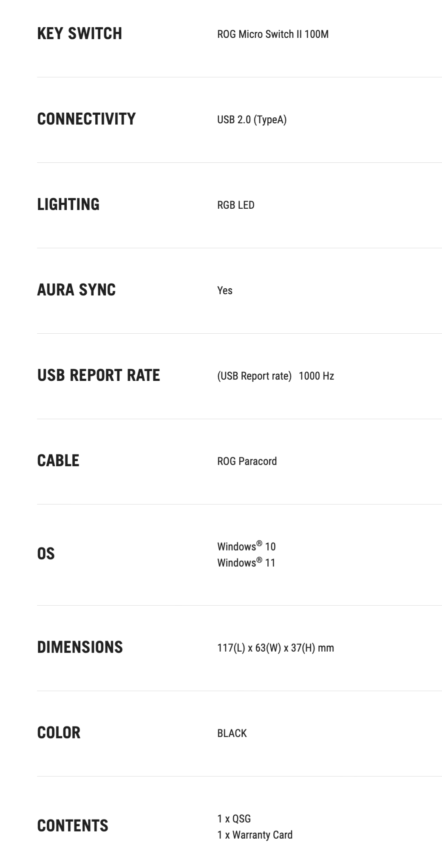This screenshot has width=442, height=868.
Task: Click the Windows 10 entry
Action: click(x=246, y=547)
